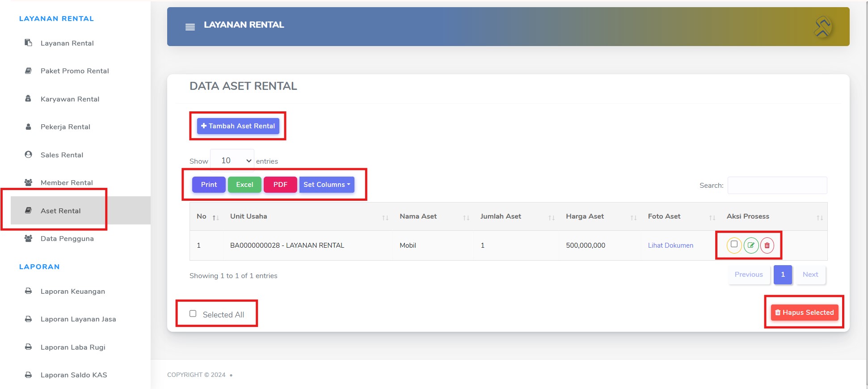
Task: Export table with Excel button
Action: pos(244,184)
